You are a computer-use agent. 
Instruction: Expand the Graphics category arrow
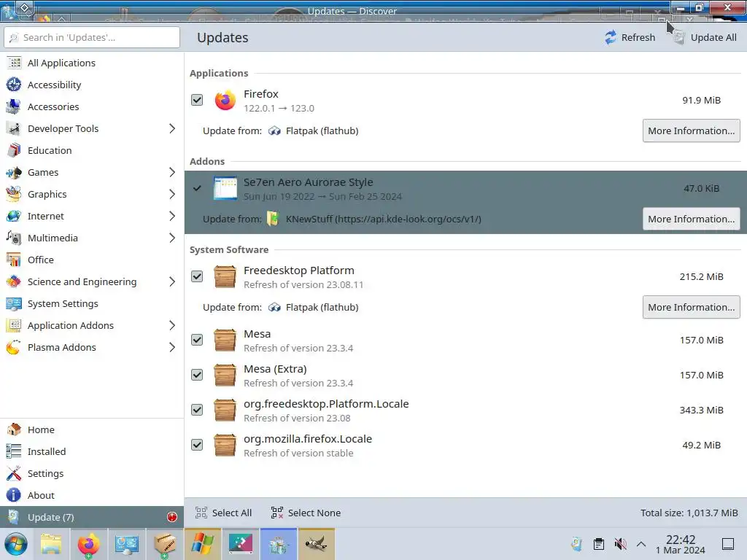172,194
